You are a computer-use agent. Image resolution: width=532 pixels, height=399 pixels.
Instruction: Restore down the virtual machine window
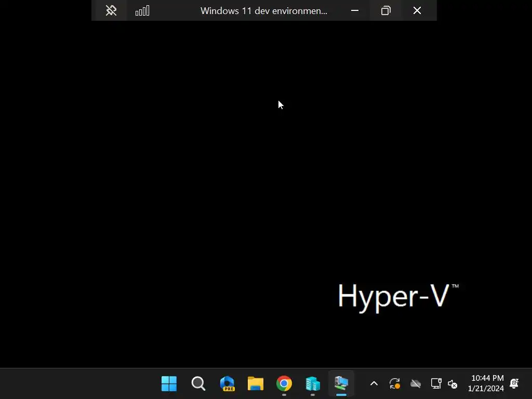(x=386, y=10)
